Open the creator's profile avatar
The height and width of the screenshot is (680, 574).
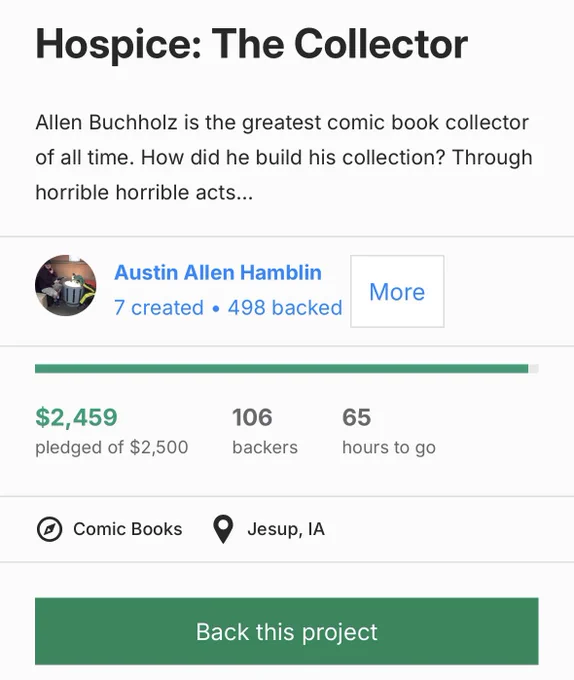tap(65, 285)
